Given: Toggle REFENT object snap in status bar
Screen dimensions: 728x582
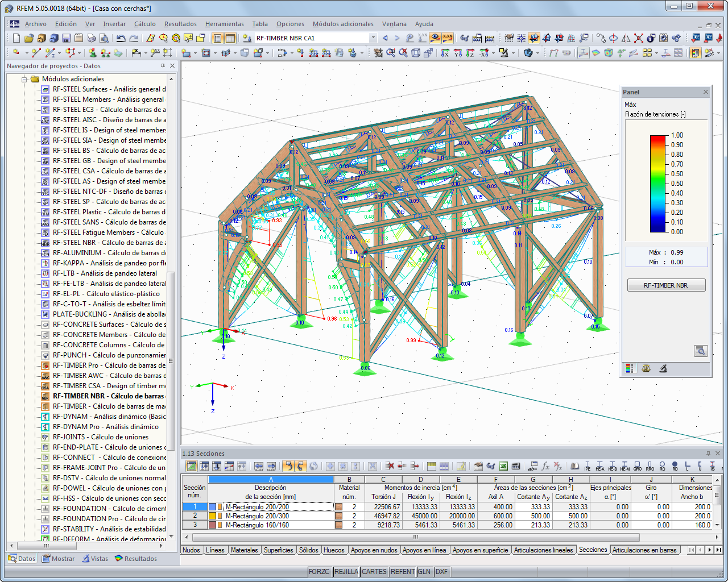Looking at the screenshot, I should click(403, 572).
